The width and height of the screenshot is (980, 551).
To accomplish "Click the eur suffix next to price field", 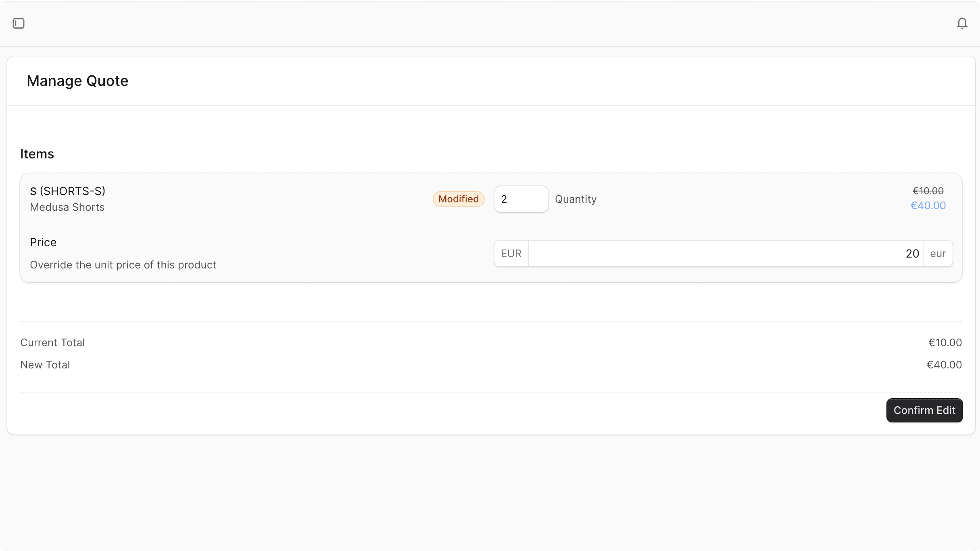I will click(938, 253).
